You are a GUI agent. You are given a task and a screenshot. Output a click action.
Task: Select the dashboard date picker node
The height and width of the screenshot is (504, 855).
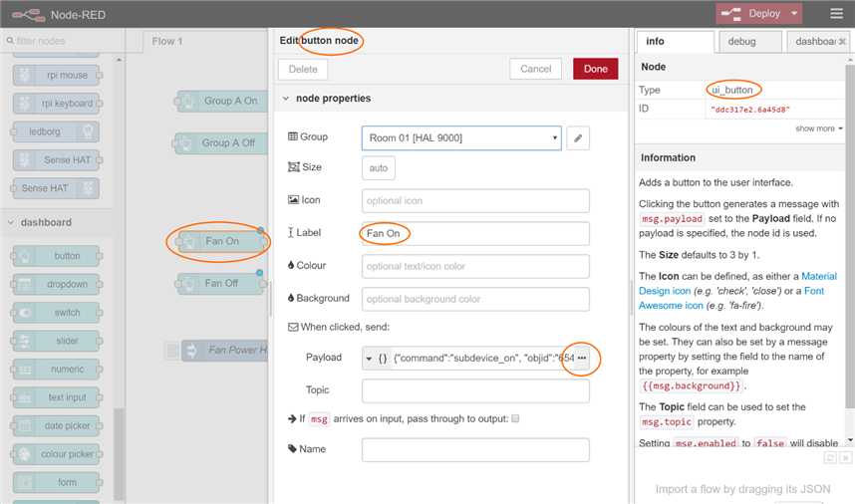(x=56, y=426)
